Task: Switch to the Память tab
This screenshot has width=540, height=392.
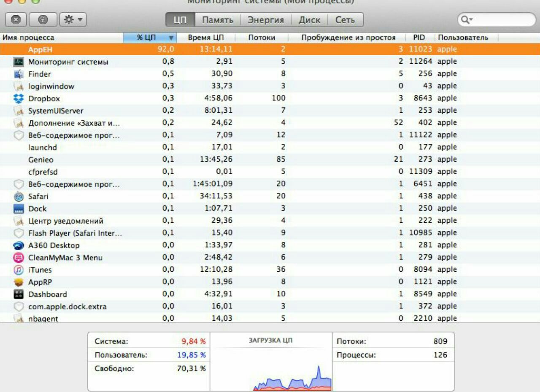Action: pyautogui.click(x=217, y=20)
